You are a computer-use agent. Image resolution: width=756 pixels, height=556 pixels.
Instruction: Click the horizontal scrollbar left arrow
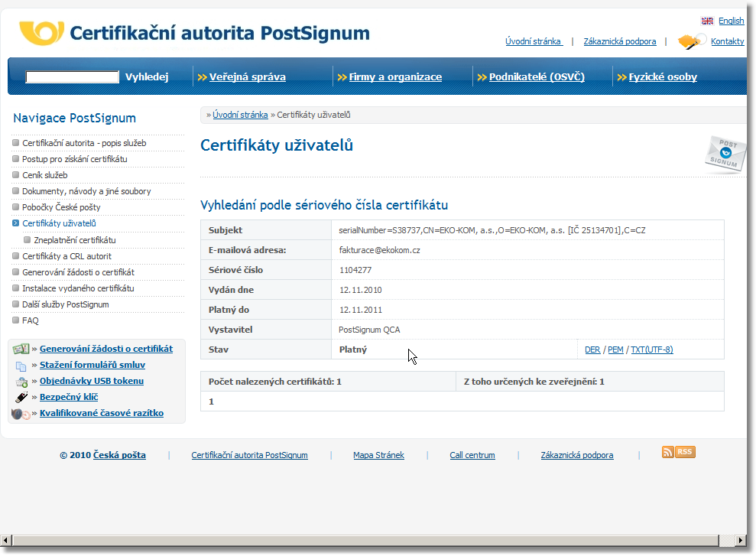pyautogui.click(x=5, y=540)
